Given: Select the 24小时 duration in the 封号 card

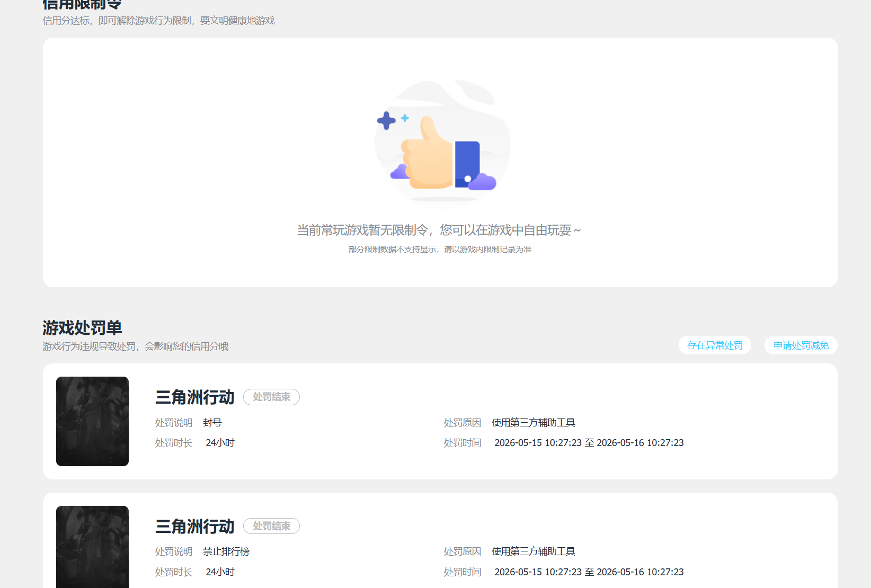Looking at the screenshot, I should [x=220, y=443].
